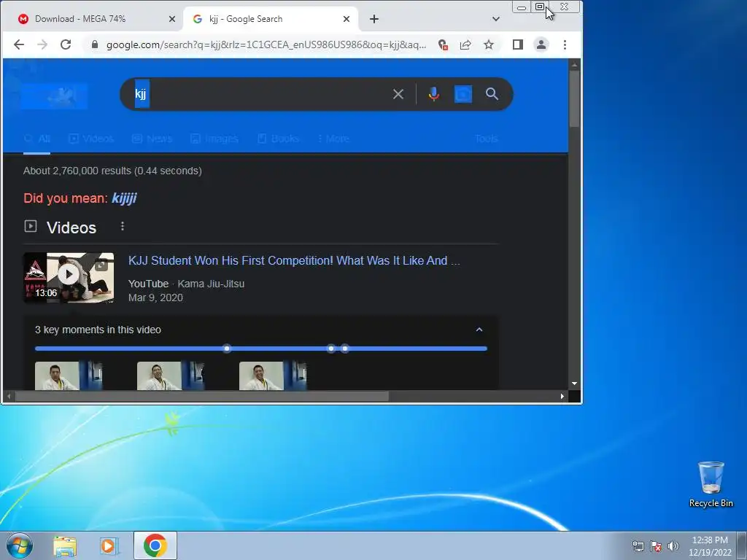
Task: Collapse the 3 key moments section
Action: (x=479, y=330)
